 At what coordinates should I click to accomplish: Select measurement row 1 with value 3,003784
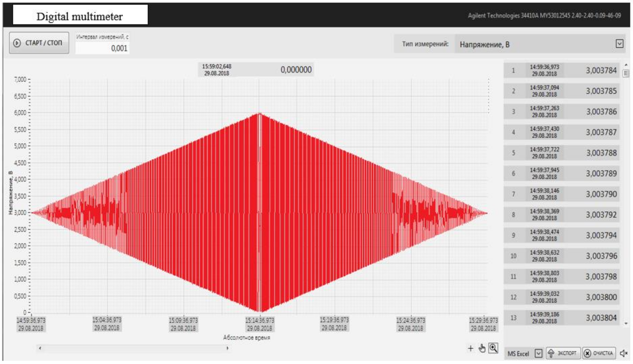(x=561, y=70)
